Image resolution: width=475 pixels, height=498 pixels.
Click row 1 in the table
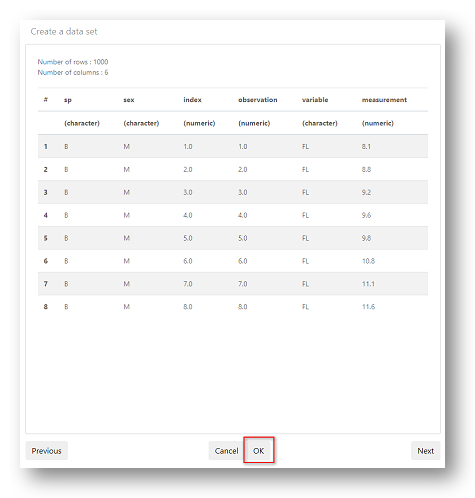(233, 146)
